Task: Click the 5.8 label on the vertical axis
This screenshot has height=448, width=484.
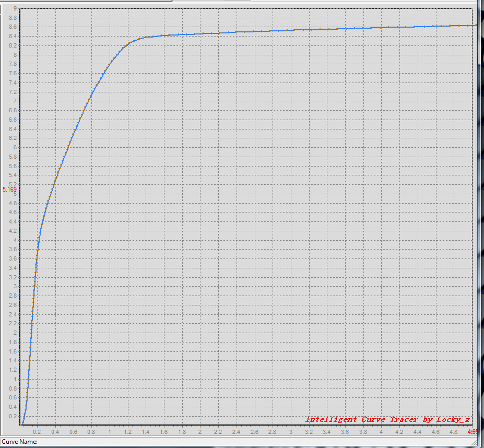Action: pyautogui.click(x=13, y=157)
